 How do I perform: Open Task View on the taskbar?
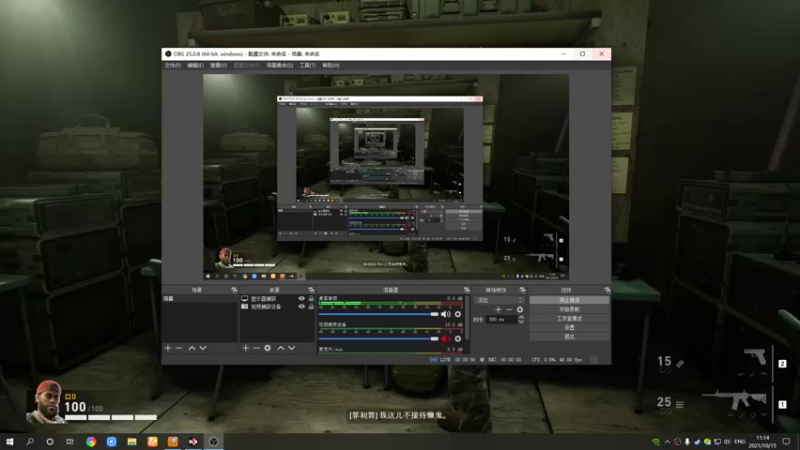coord(70,441)
